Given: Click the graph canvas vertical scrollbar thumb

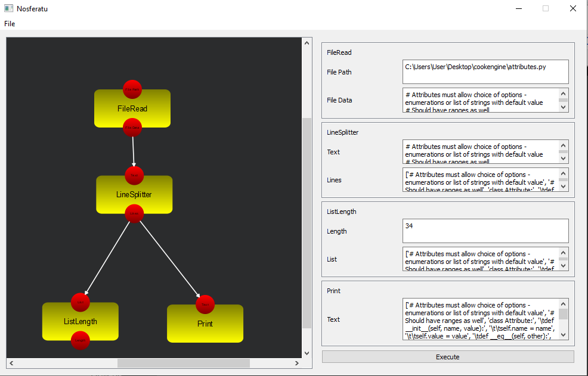Looking at the screenshot, I should coord(307,223).
